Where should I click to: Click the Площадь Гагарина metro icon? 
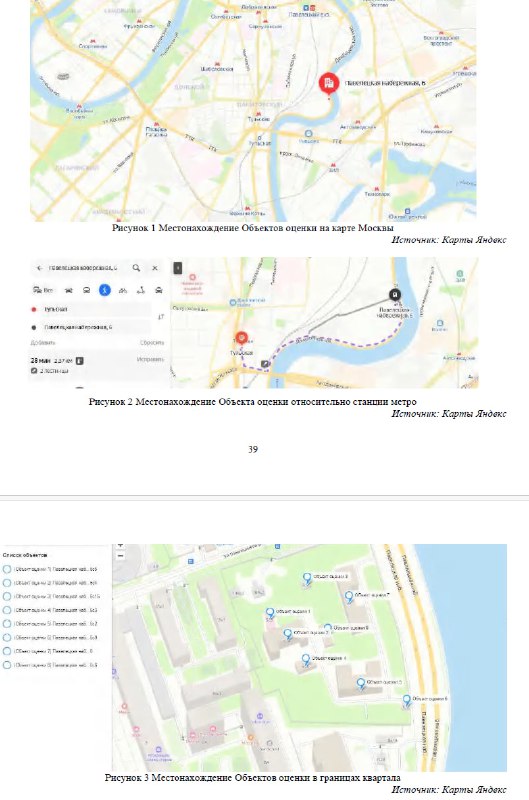[156, 124]
